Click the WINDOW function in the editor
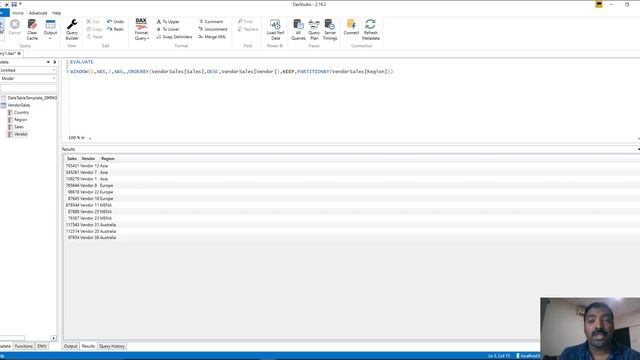This screenshot has width=640, height=360. [79, 71]
